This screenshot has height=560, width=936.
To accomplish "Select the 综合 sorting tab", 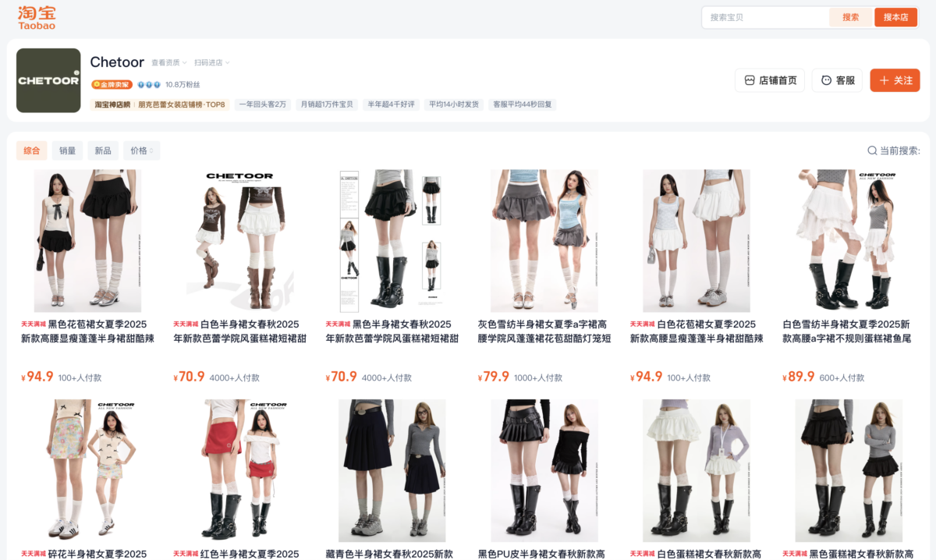I will 32,151.
